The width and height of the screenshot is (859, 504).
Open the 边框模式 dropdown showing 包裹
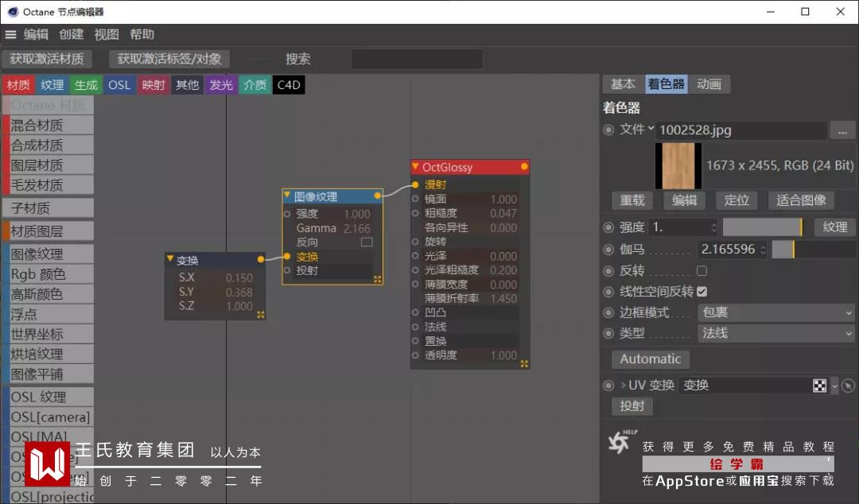775,312
